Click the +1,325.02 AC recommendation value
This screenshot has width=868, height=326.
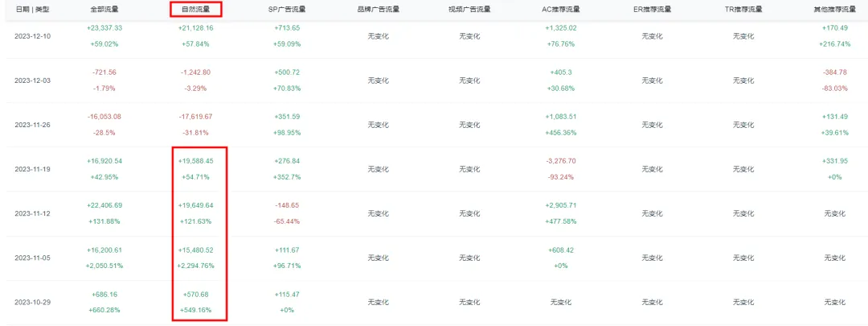561,27
